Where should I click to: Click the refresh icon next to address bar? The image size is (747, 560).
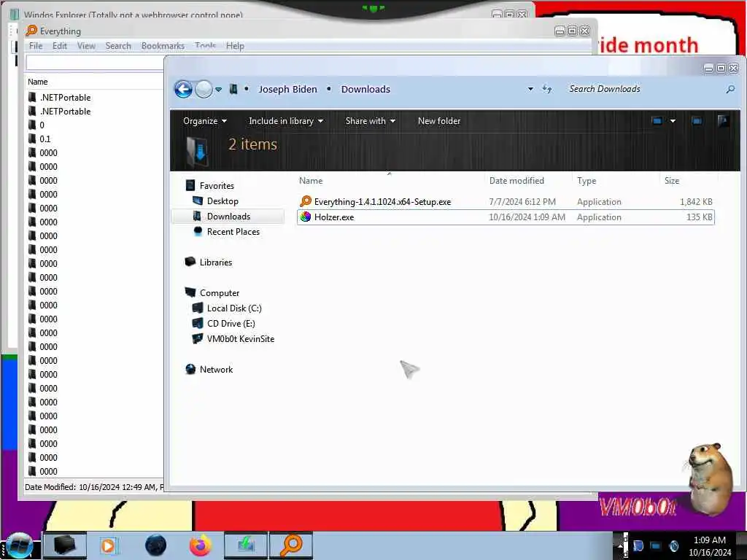pyautogui.click(x=547, y=89)
